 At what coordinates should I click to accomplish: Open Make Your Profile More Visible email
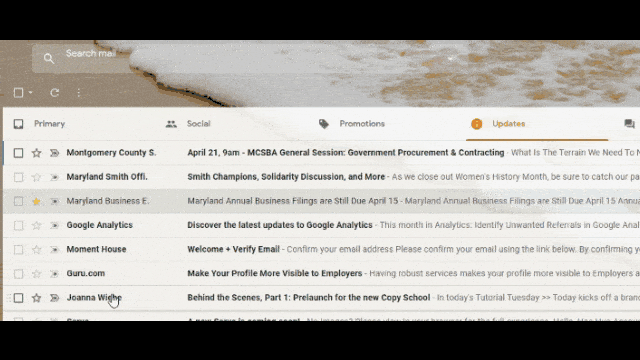[x=274, y=273]
